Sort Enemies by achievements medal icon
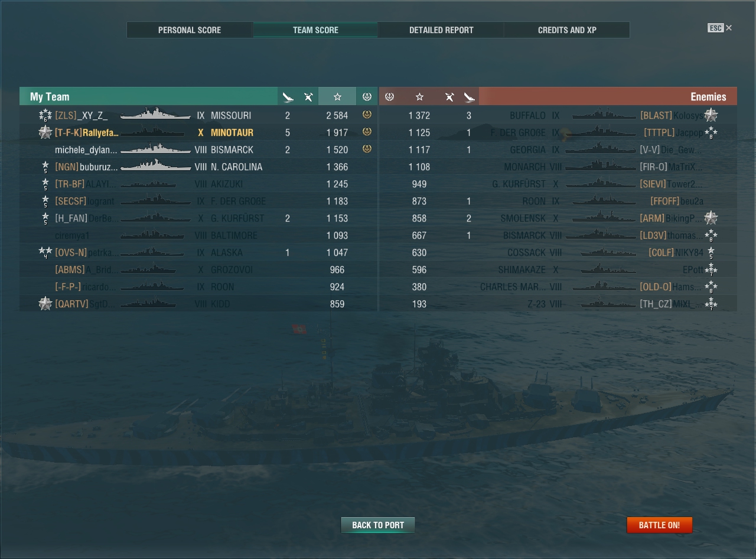 coord(389,96)
